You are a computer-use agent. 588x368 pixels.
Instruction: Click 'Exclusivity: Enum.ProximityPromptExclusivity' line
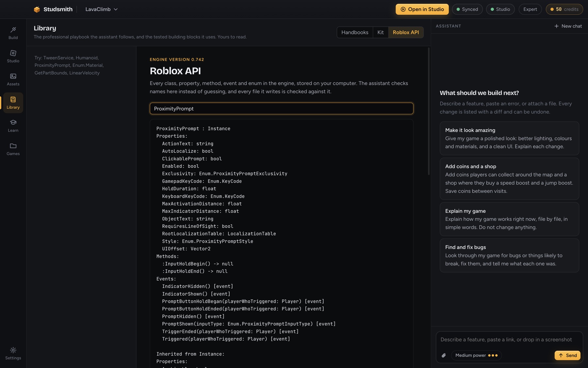[x=225, y=174]
